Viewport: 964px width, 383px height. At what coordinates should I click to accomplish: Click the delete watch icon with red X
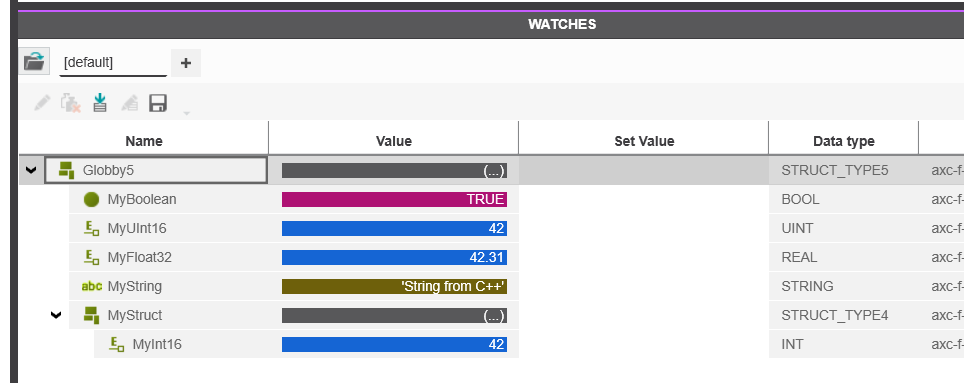(x=71, y=103)
